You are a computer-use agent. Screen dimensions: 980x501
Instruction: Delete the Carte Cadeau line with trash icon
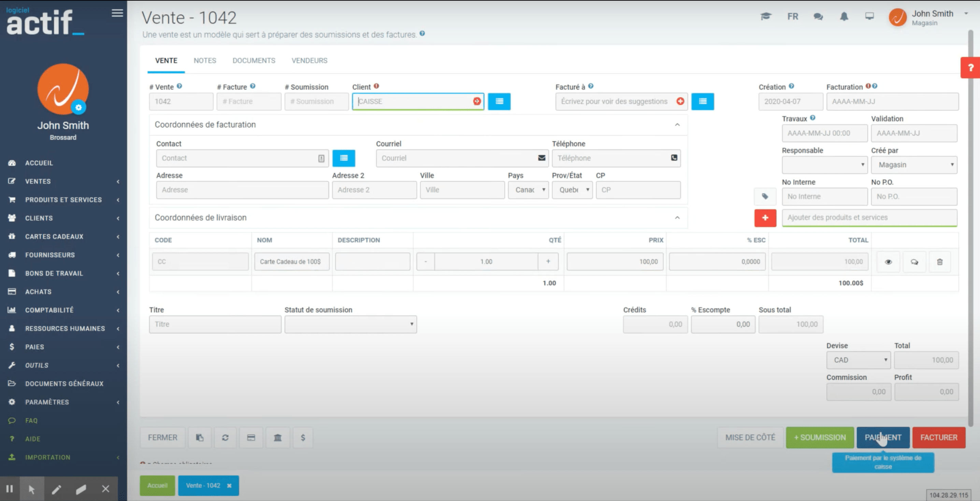tap(939, 261)
